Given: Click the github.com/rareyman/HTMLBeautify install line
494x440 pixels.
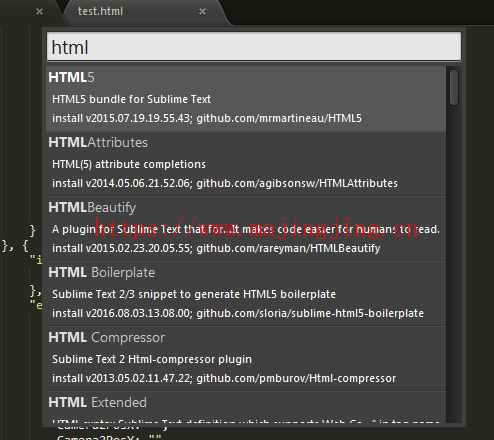Looking at the screenshot, I should [x=216, y=248].
